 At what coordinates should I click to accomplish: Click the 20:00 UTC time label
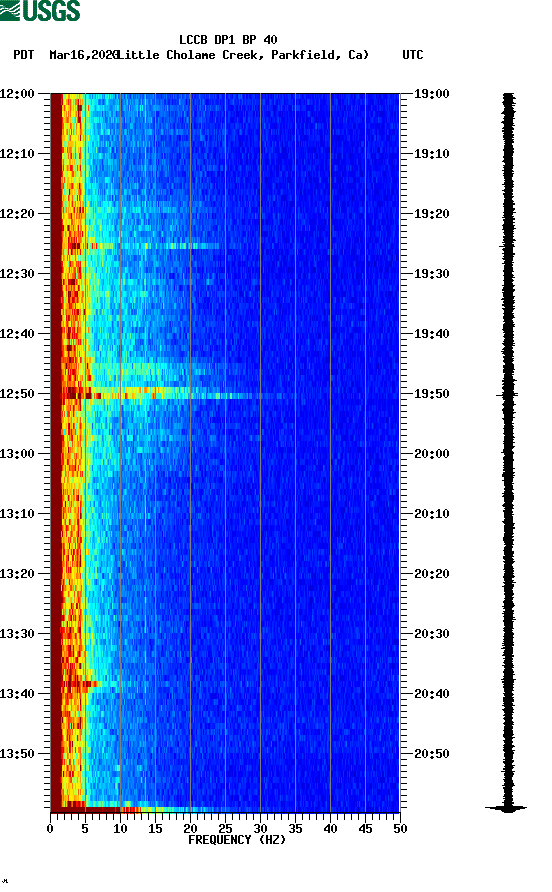pos(431,454)
